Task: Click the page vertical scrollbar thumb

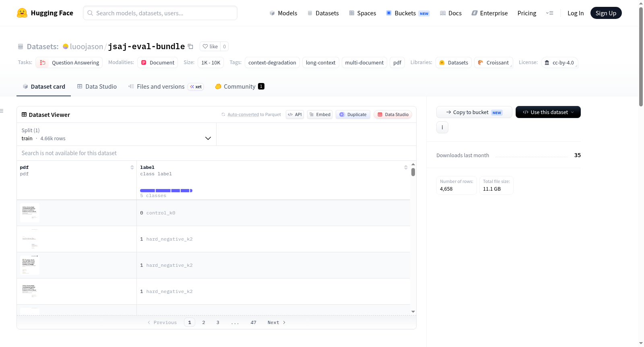Action: [x=641, y=56]
